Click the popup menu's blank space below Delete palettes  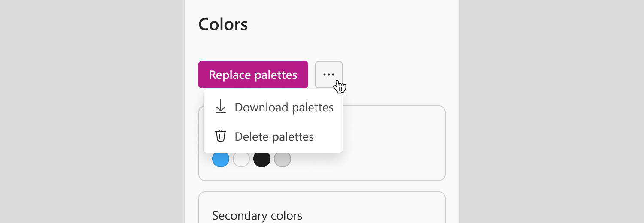[273, 151]
